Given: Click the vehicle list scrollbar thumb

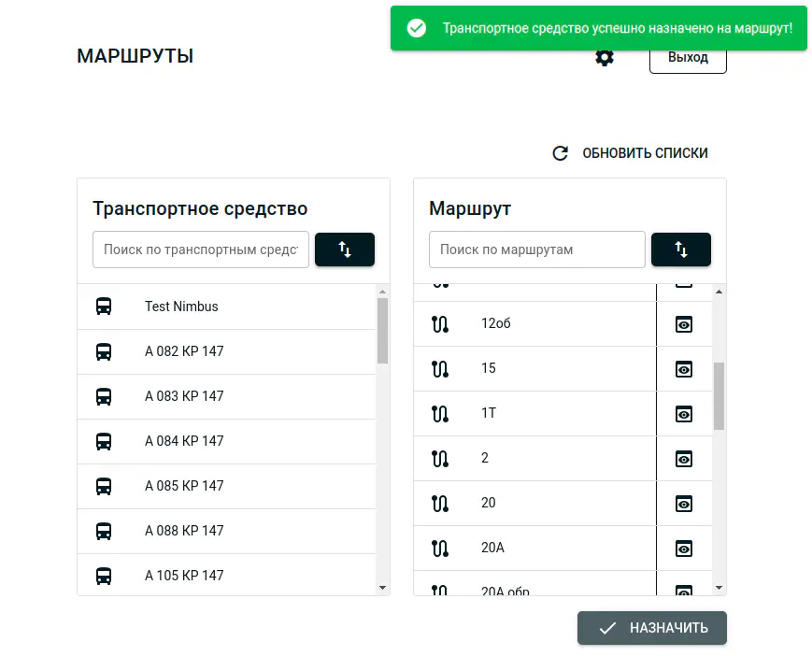Looking at the screenshot, I should (x=382, y=331).
